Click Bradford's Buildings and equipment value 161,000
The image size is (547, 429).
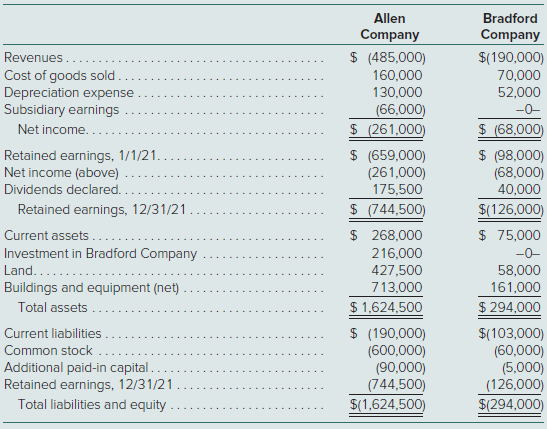point(516,287)
